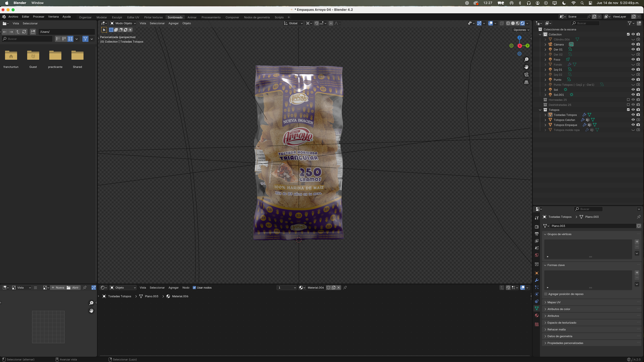Toggle Totopos collection exclude checkbox

point(628,110)
